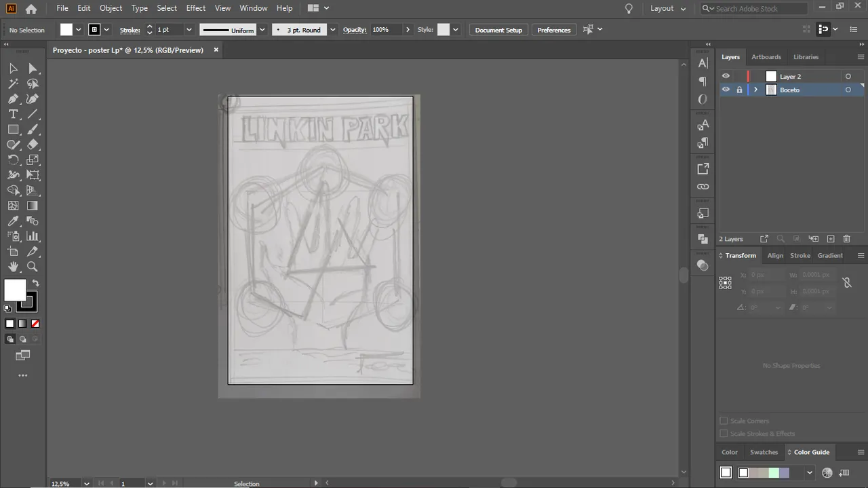868x488 pixels.
Task: Enable Scale Strokes & Effects checkbox
Action: pos(724,434)
